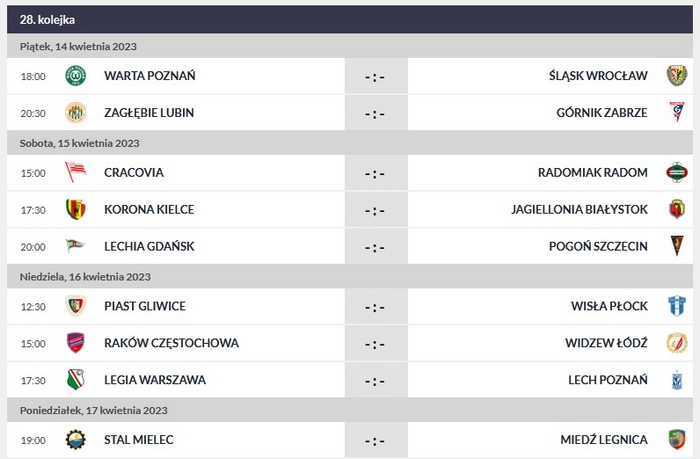
Task: Click the Śląsk Wrocław club crest
Action: [676, 76]
